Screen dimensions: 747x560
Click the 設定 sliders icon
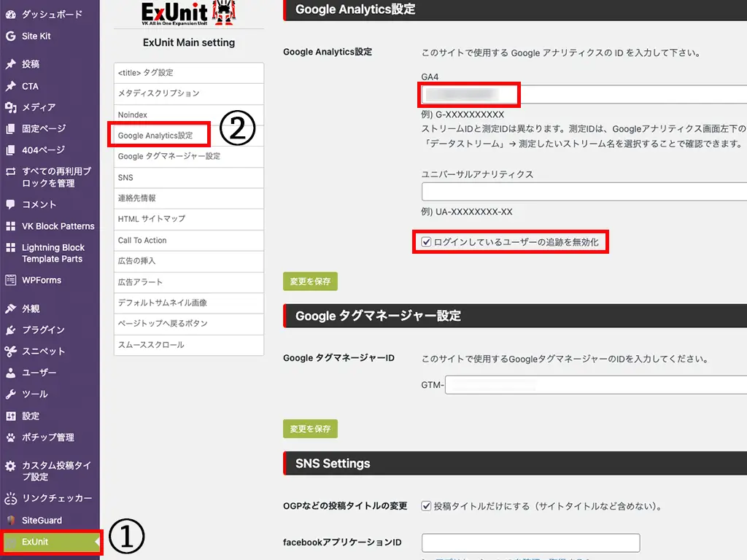(x=10, y=416)
